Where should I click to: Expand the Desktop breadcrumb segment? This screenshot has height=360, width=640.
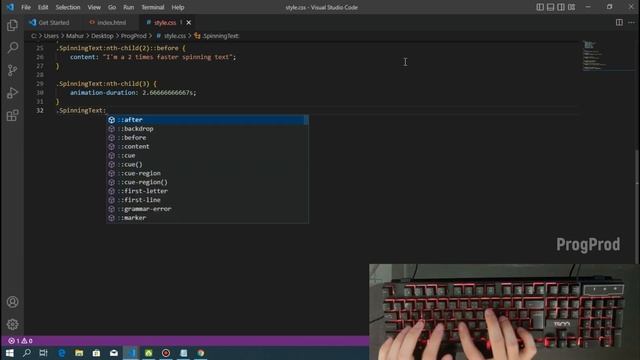coord(102,36)
